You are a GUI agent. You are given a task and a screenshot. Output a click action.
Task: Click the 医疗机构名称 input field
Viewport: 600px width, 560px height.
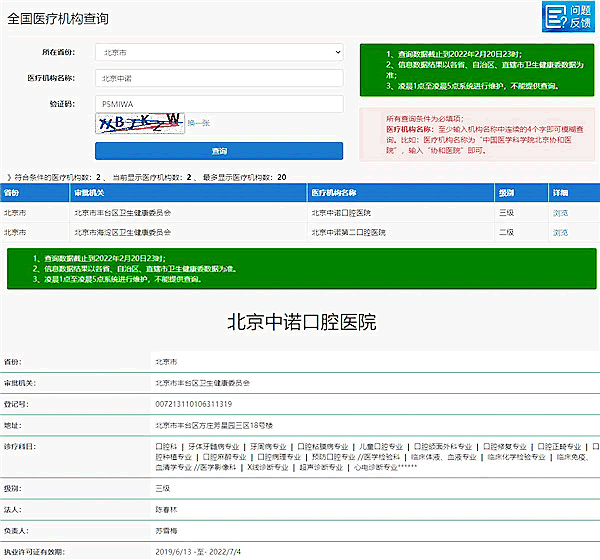click(x=219, y=77)
